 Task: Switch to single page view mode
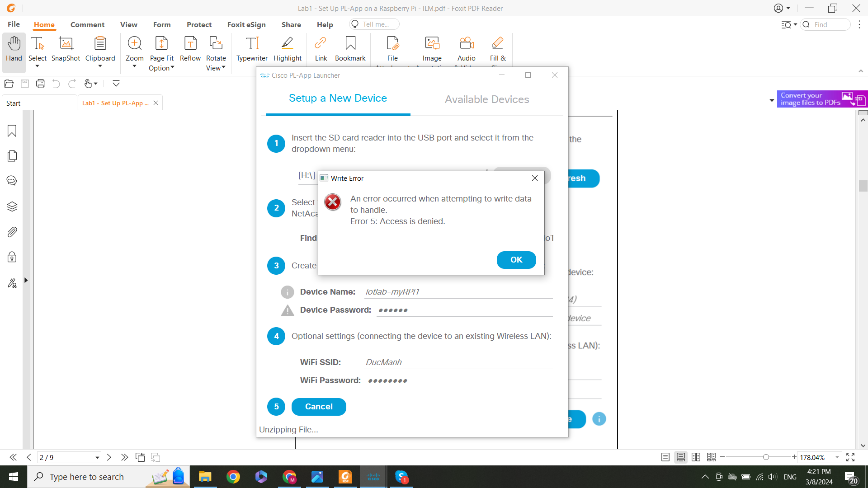point(665,457)
